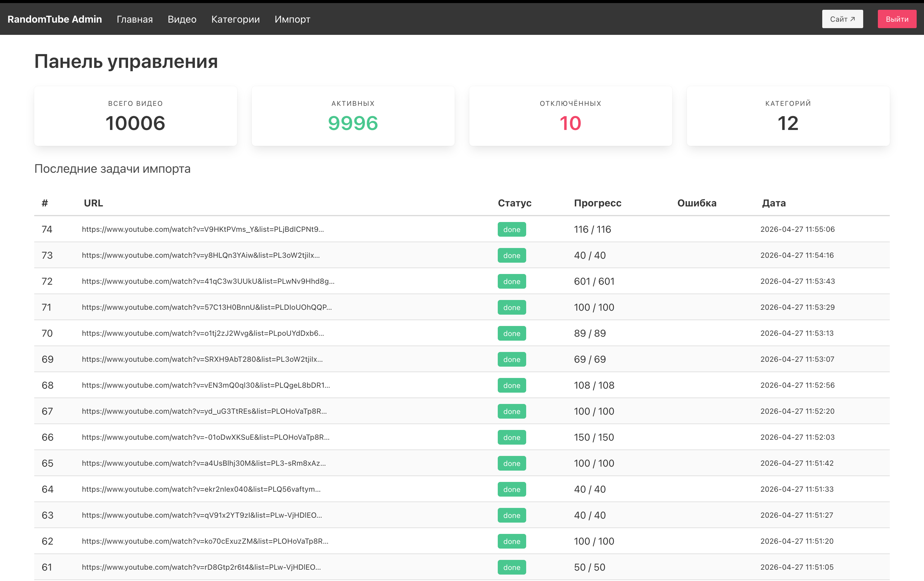
Task: Click the URL text of task 63
Action: click(x=202, y=515)
